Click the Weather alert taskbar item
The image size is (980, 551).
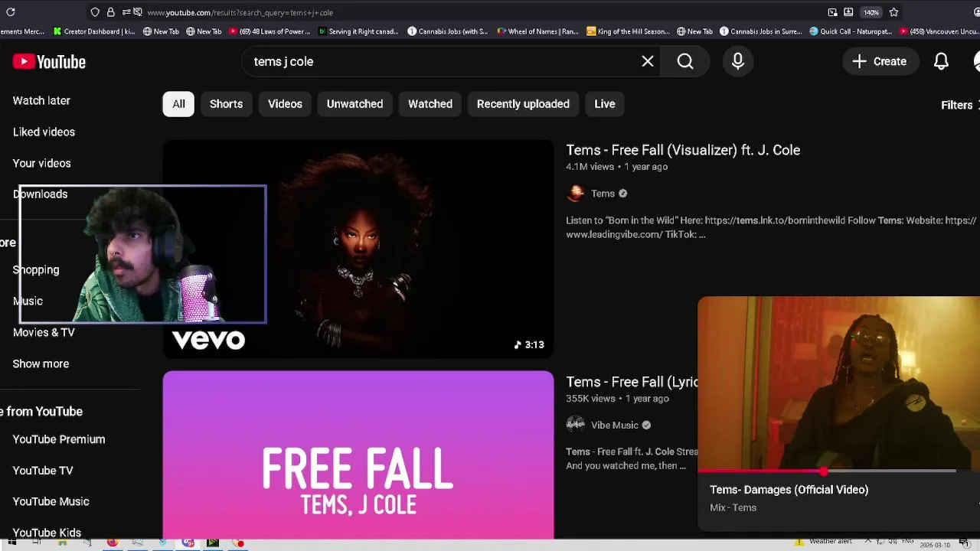(x=824, y=542)
